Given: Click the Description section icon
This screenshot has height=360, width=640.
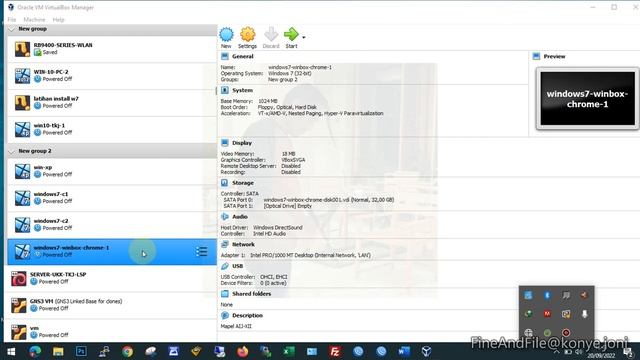Looking at the screenshot, I should tap(224, 316).
